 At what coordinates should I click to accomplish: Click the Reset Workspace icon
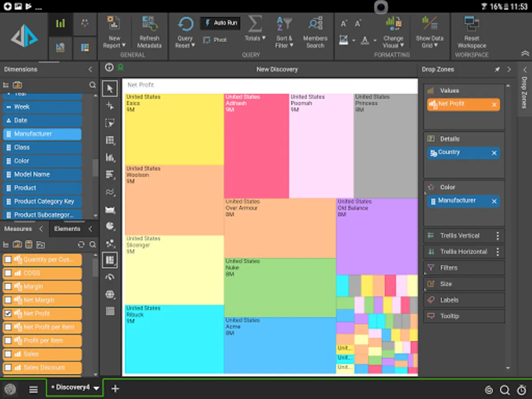[x=471, y=24]
